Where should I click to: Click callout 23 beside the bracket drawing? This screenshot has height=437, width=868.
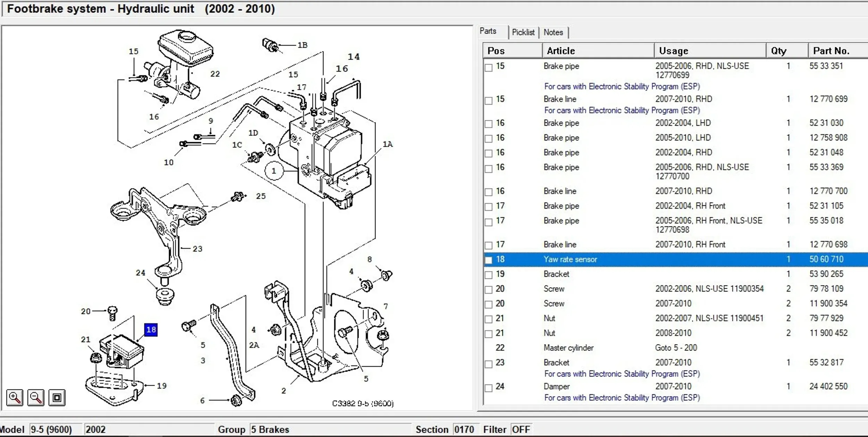(197, 249)
